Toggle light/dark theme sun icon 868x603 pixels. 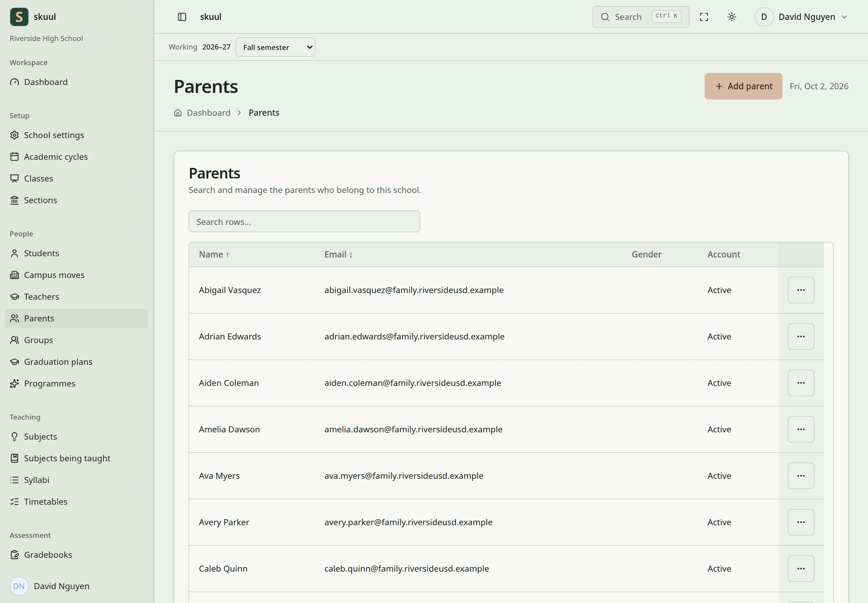(x=732, y=17)
